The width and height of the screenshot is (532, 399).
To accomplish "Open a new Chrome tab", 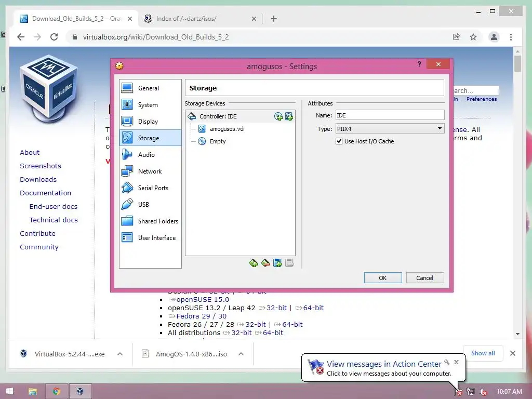I will click(274, 19).
